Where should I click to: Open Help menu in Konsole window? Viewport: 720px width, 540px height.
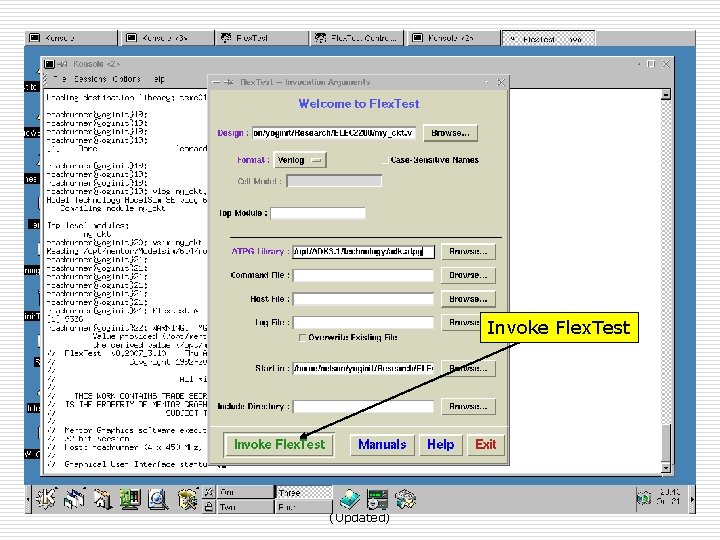pyautogui.click(x=159, y=79)
